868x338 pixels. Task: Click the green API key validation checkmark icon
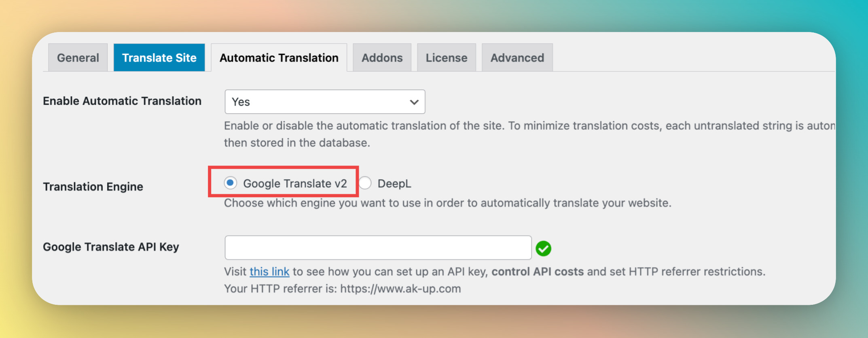pyautogui.click(x=544, y=247)
